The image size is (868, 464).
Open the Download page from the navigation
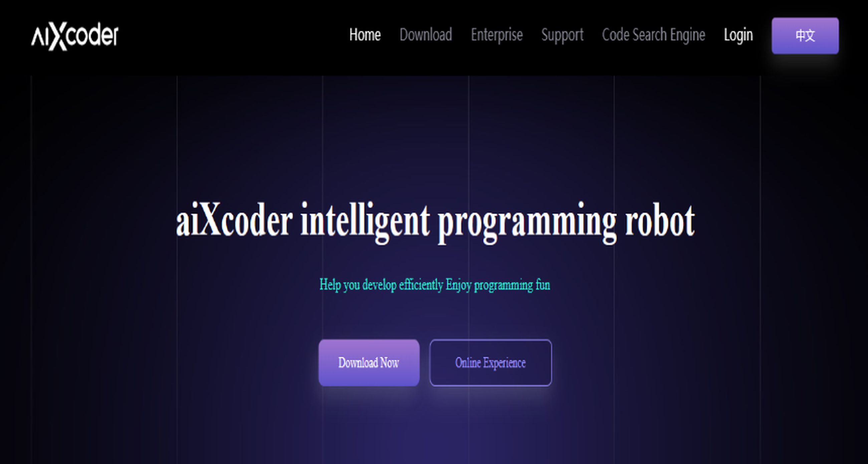(426, 35)
